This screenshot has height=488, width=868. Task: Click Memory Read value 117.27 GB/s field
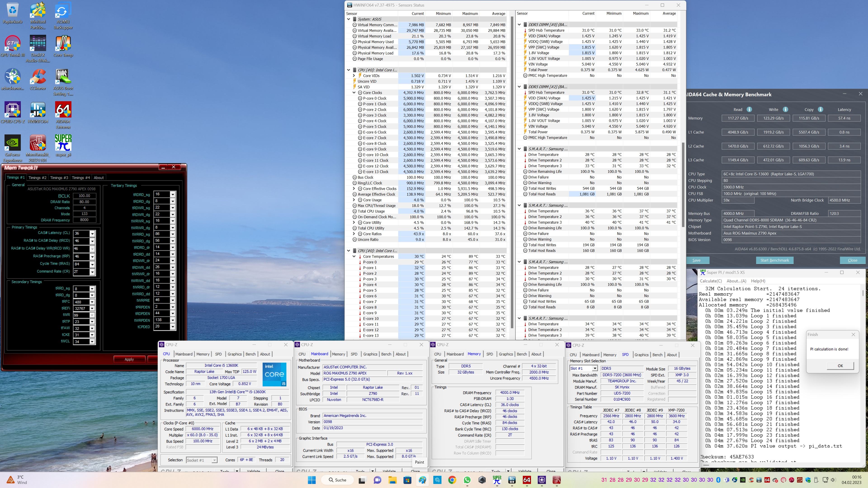pyautogui.click(x=738, y=118)
